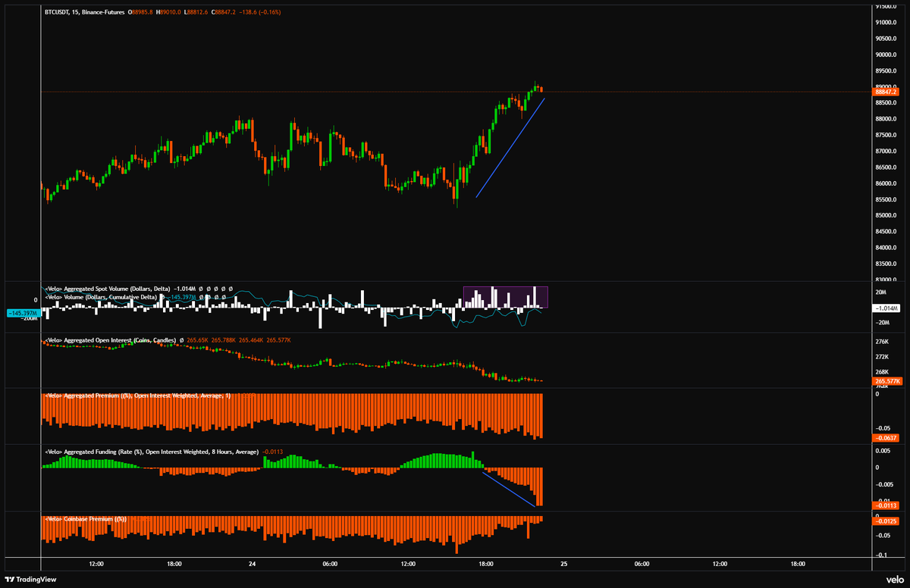Click the 272K open interest scale label
Screen dimensions: 910x588
pyautogui.click(x=881, y=357)
